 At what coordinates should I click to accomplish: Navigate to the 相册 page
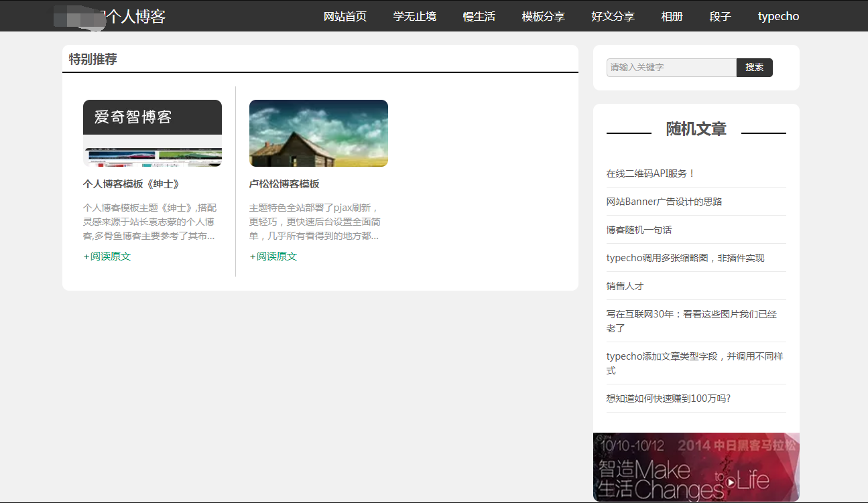click(x=672, y=17)
